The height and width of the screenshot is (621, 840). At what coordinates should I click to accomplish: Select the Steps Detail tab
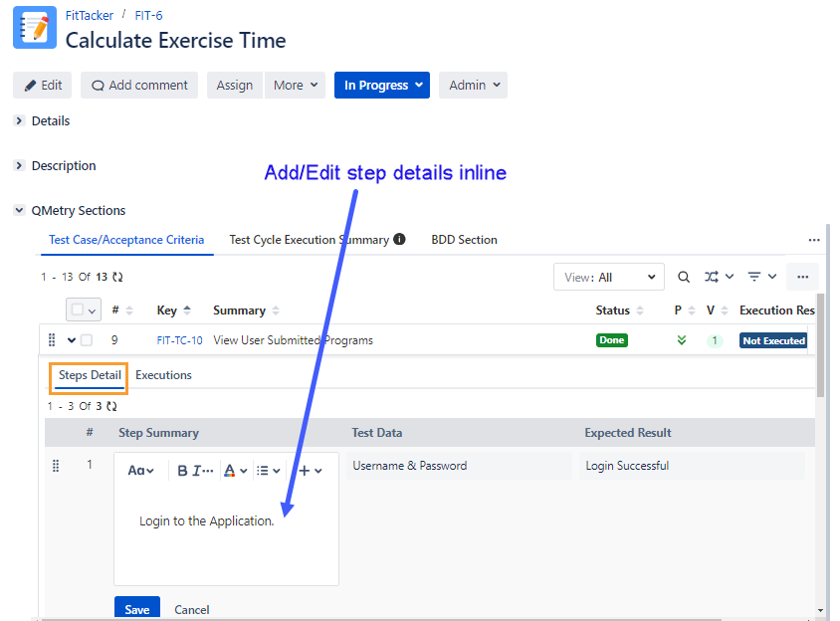[90, 375]
